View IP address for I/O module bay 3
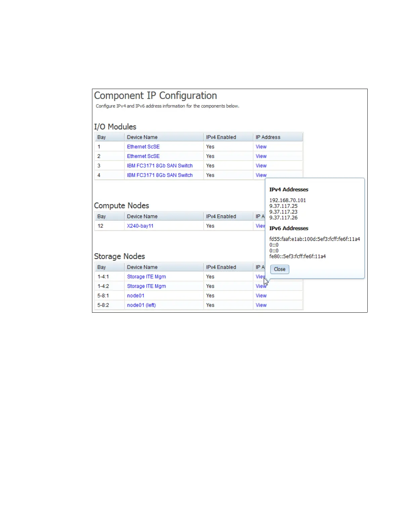Image resolution: width=411 pixels, height=532 pixels. pos(261,166)
